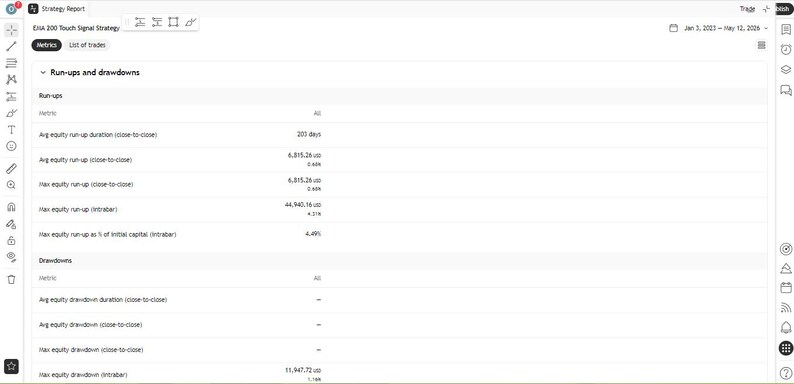
Task: Select the crosshair cursor tool
Action: 11,30
